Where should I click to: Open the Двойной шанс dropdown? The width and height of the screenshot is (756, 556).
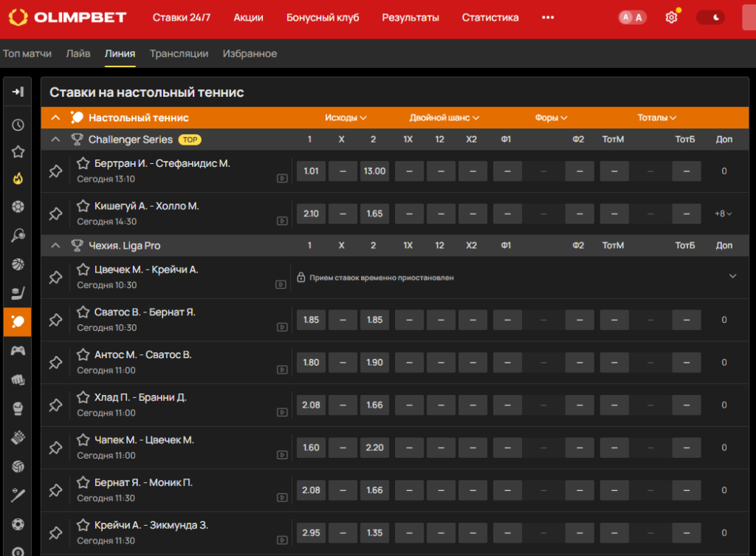tap(444, 117)
